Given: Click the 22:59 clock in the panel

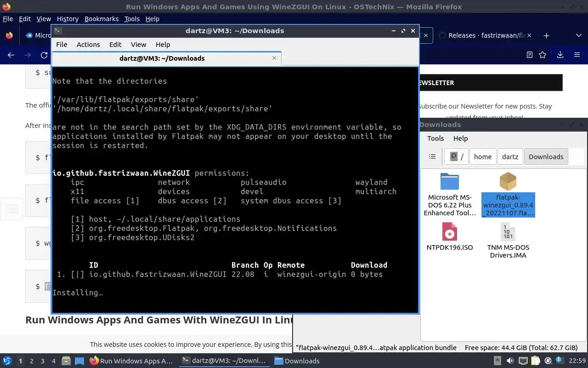Looking at the screenshot, I should point(577,361).
